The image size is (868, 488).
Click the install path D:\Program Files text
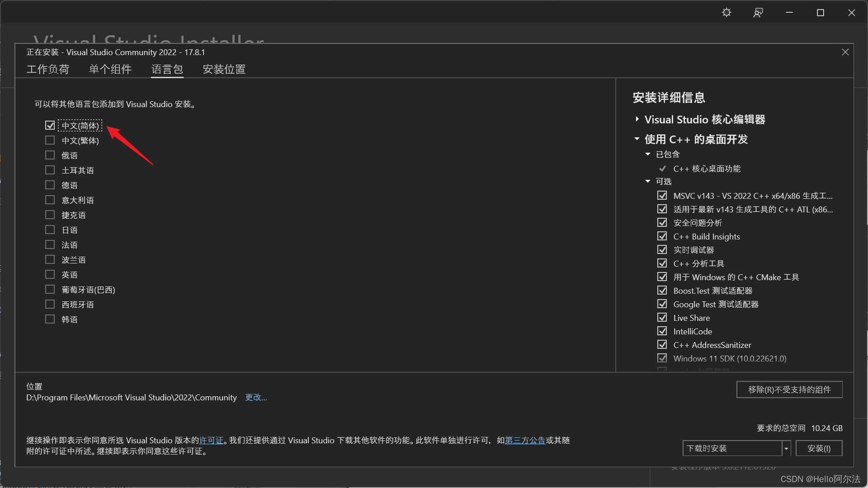[132, 398]
